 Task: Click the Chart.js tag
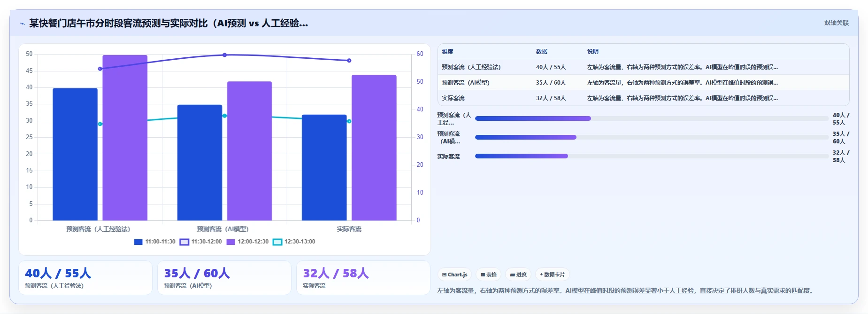(x=454, y=275)
